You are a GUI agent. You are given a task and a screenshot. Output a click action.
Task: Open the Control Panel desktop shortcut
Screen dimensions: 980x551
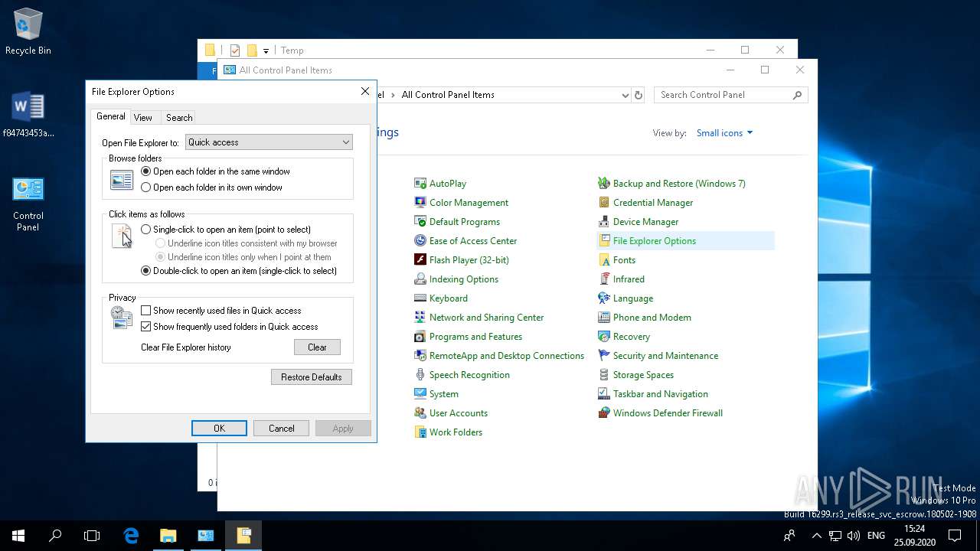pyautogui.click(x=28, y=204)
